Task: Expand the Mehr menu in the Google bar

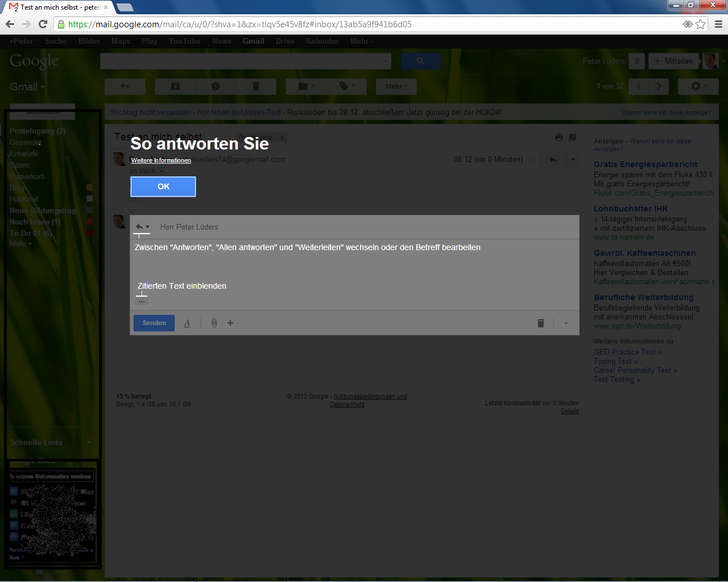Action: [362, 41]
